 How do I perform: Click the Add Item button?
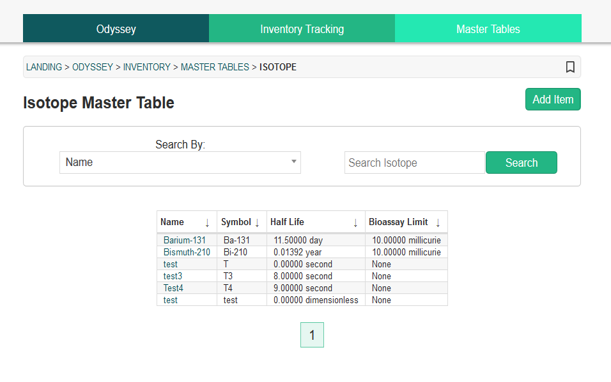pyautogui.click(x=553, y=99)
